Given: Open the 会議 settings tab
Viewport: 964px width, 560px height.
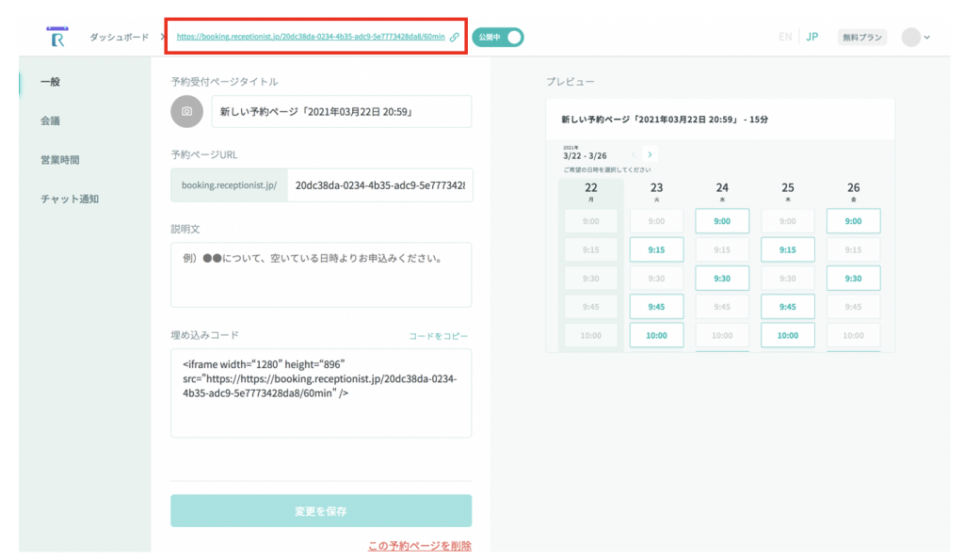Looking at the screenshot, I should pos(50,120).
